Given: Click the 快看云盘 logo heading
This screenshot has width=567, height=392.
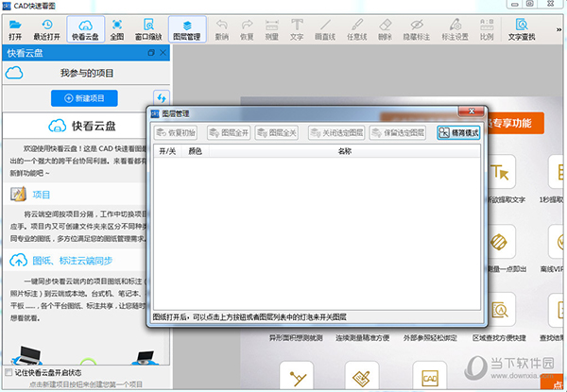Looking at the screenshot, I should pyautogui.click(x=82, y=126).
